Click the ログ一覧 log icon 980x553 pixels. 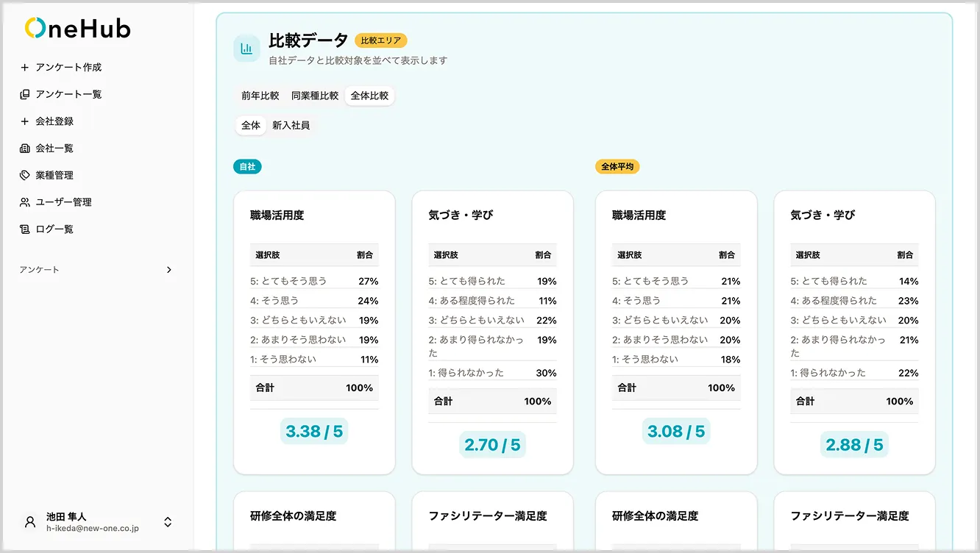tap(26, 229)
